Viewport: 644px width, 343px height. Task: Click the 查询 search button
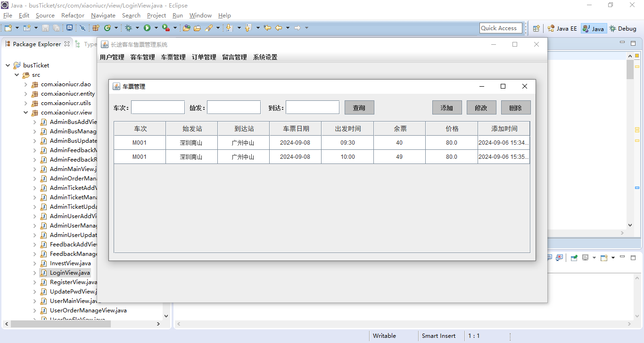tap(359, 107)
